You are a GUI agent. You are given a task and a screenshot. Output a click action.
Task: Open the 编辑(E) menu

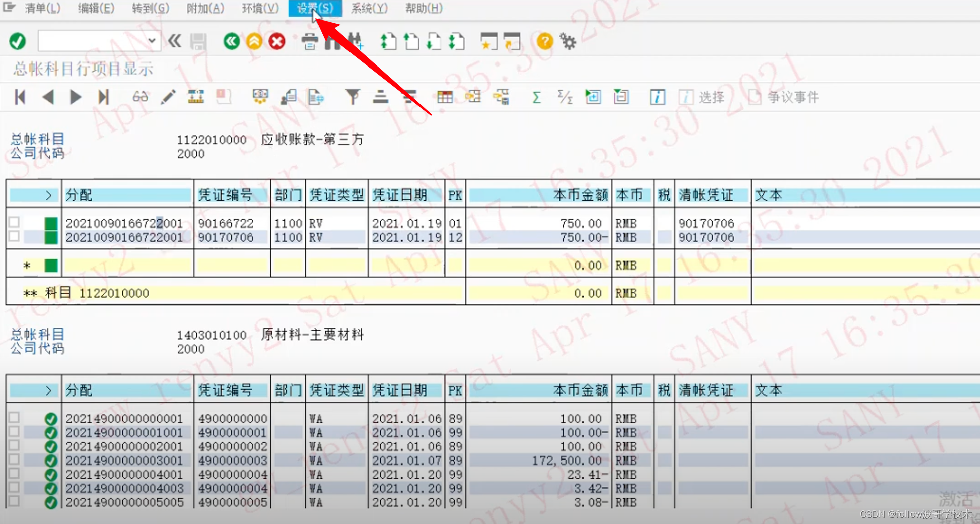(96, 8)
